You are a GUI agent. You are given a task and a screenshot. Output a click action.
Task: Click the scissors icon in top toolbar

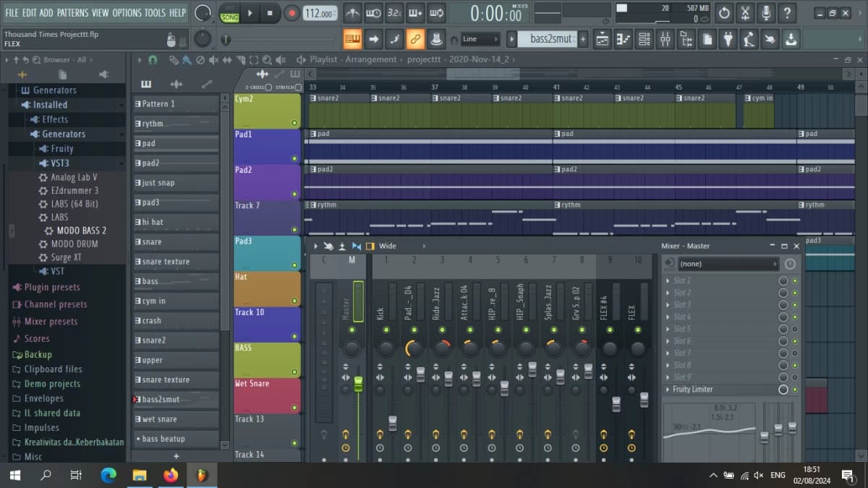coord(745,13)
